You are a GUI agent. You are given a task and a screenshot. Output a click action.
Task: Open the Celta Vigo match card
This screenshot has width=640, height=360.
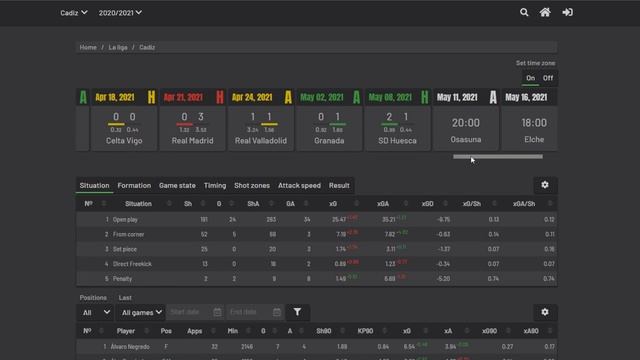(x=124, y=120)
